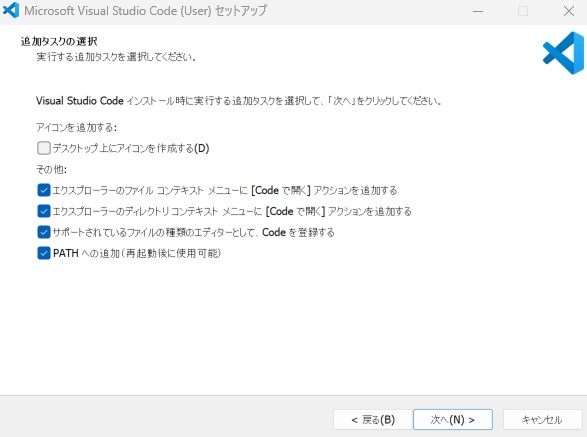Click the キャンセル button
Image resolution: width=587 pixels, height=437 pixels.
[542, 420]
